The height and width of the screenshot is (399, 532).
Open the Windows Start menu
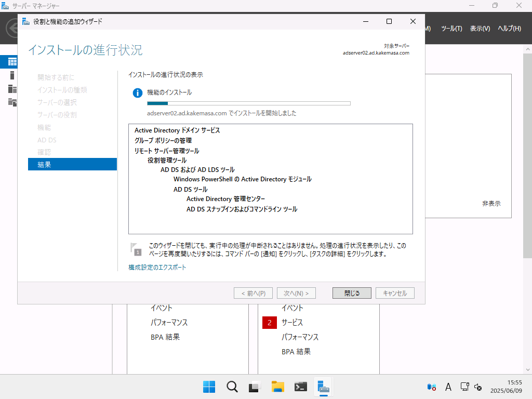pos(209,387)
